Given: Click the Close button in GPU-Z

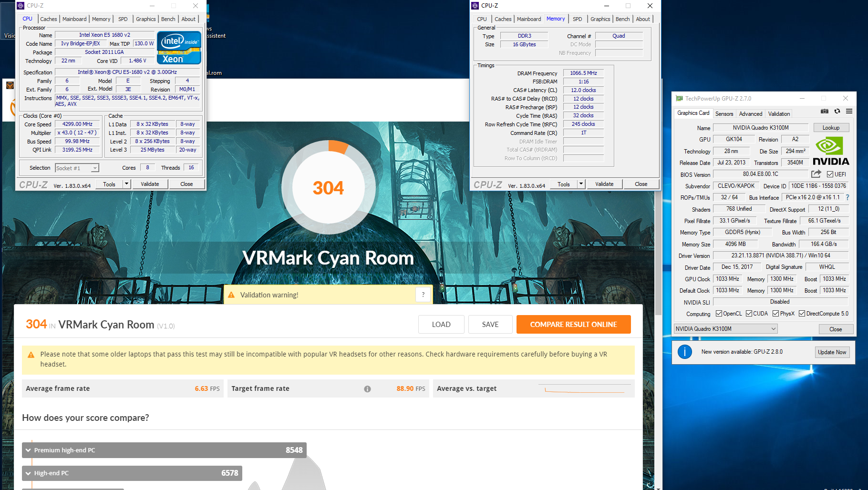Looking at the screenshot, I should click(x=836, y=329).
